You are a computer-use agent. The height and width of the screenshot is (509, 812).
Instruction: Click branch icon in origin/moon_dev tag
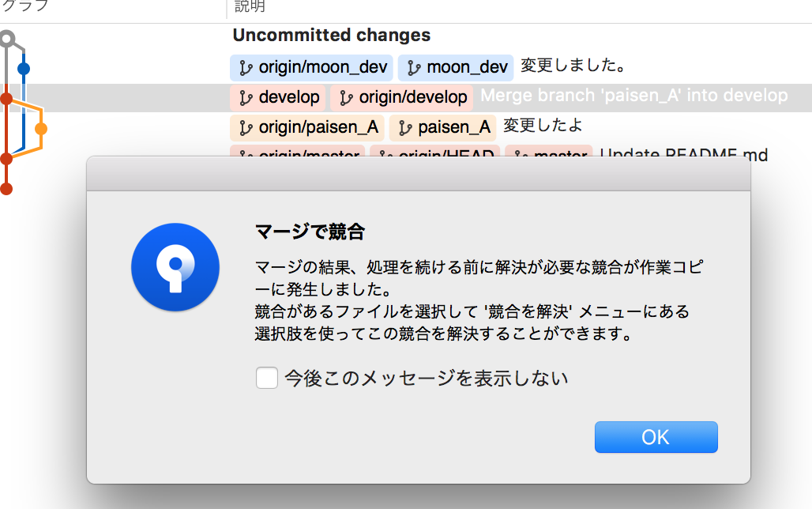click(x=246, y=69)
